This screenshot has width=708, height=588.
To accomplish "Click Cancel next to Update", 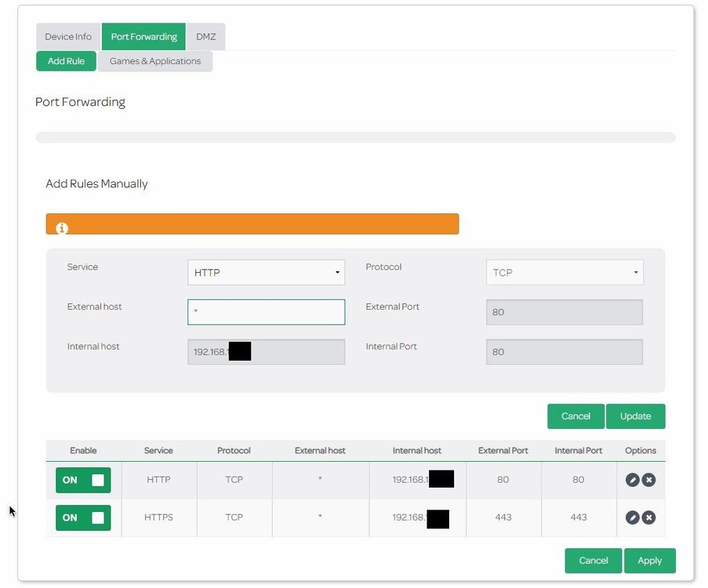I will pos(575,416).
